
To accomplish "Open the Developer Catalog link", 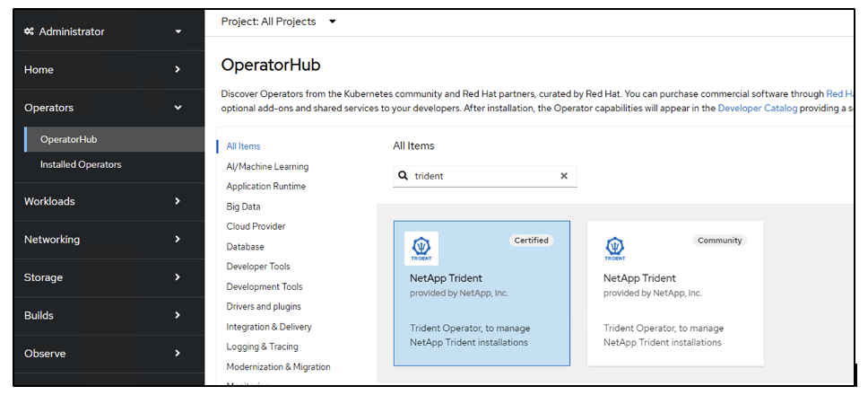I will point(757,108).
